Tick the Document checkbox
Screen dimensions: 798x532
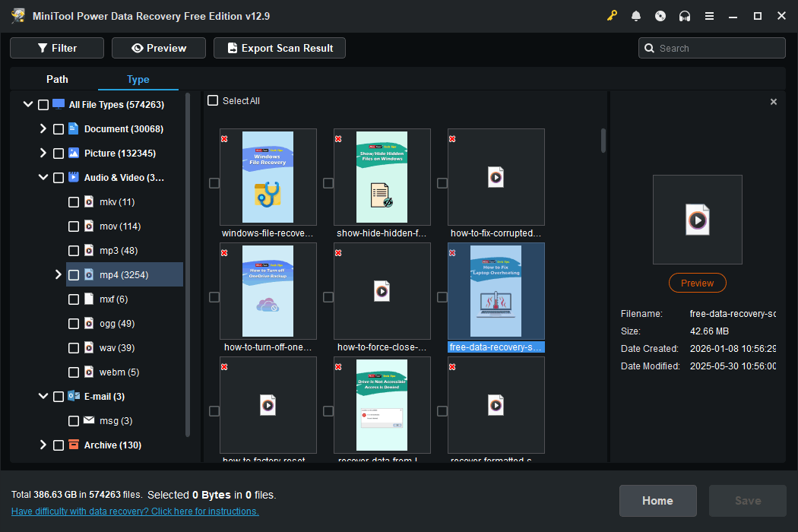tap(59, 129)
